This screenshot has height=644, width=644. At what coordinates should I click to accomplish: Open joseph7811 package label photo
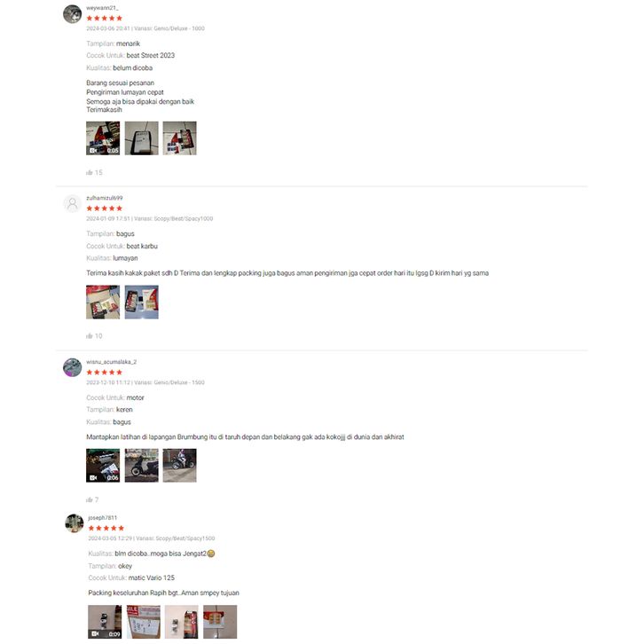click(144, 622)
